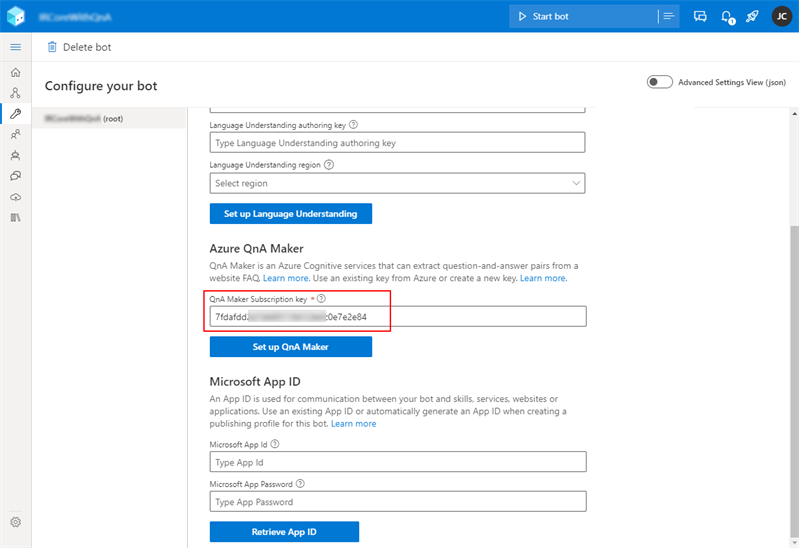Image resolution: width=799 pixels, height=548 pixels.
Task: Click the Set up QnA Maker button
Action: click(x=290, y=347)
